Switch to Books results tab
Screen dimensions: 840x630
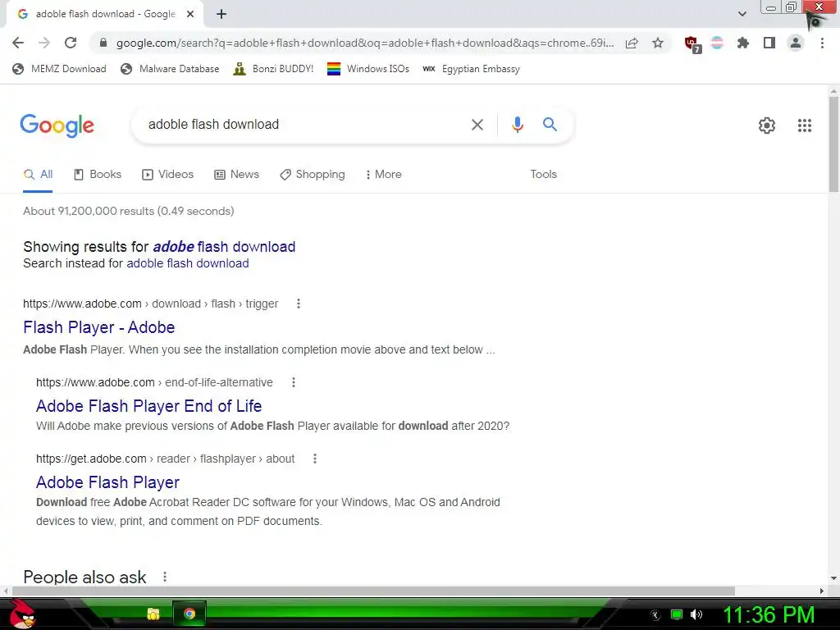(x=98, y=175)
